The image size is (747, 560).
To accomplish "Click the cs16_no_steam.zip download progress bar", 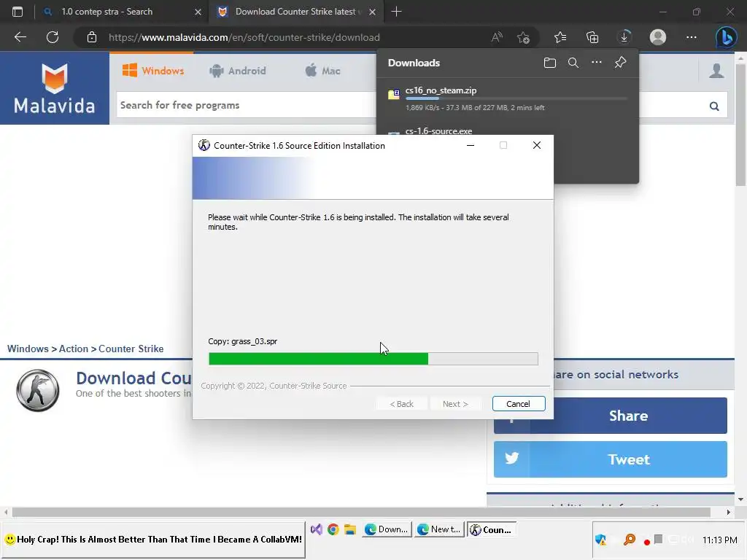I will click(516, 98).
